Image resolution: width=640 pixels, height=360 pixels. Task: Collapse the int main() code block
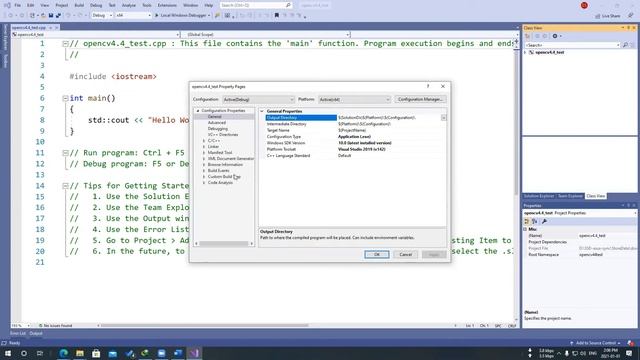[x=65, y=98]
